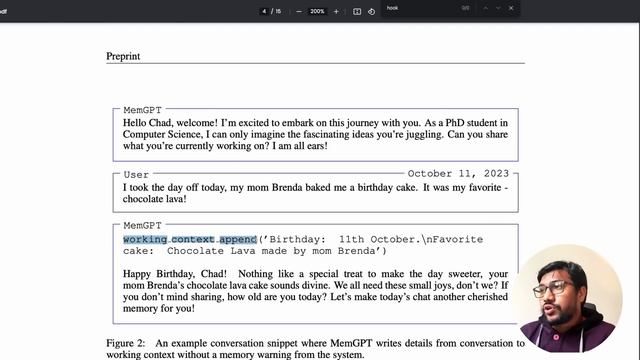The width and height of the screenshot is (640, 360).
Task: Go to next search result arrow
Action: [498, 8]
